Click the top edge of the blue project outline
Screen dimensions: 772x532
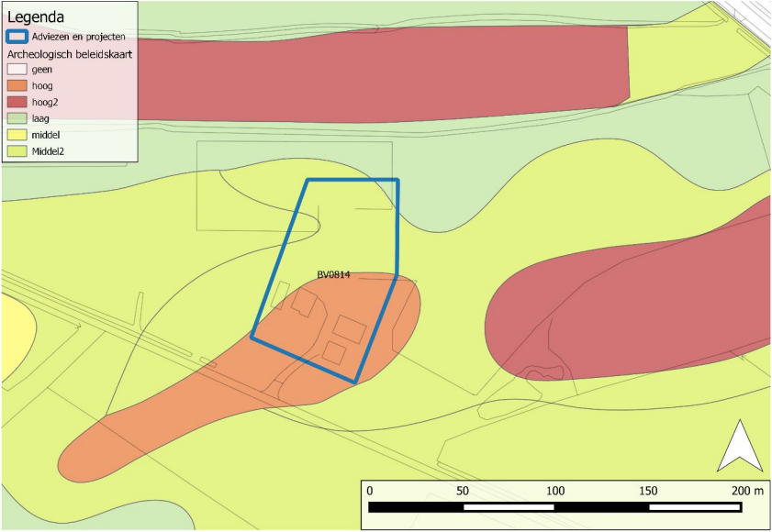[x=352, y=181]
